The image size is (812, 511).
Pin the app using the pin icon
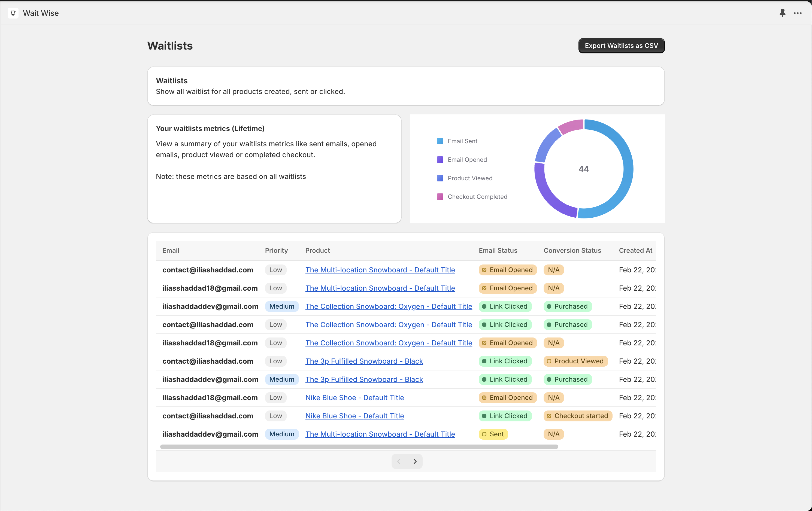tap(782, 13)
